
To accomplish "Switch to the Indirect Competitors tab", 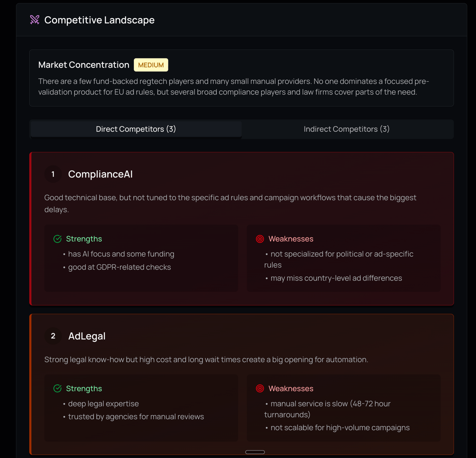I will [x=346, y=129].
